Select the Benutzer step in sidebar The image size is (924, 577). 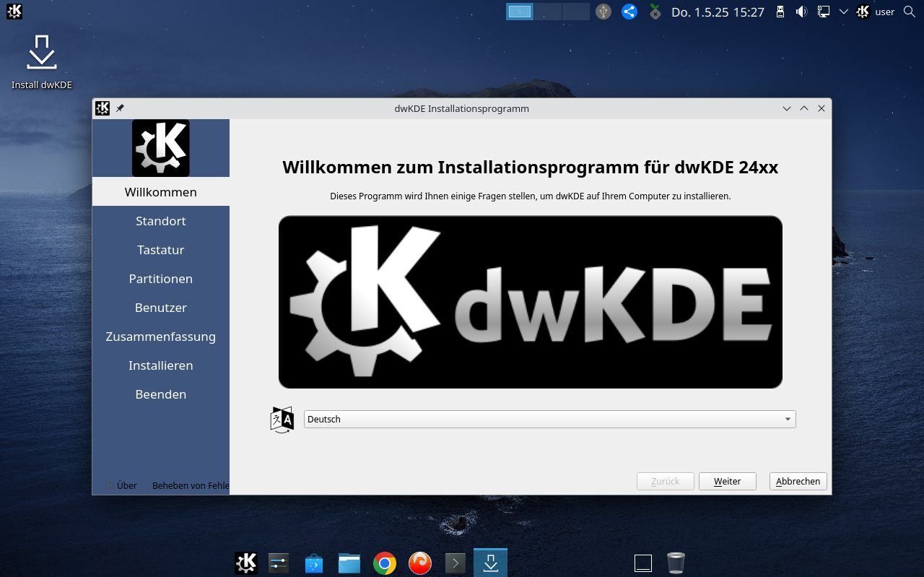[161, 308]
